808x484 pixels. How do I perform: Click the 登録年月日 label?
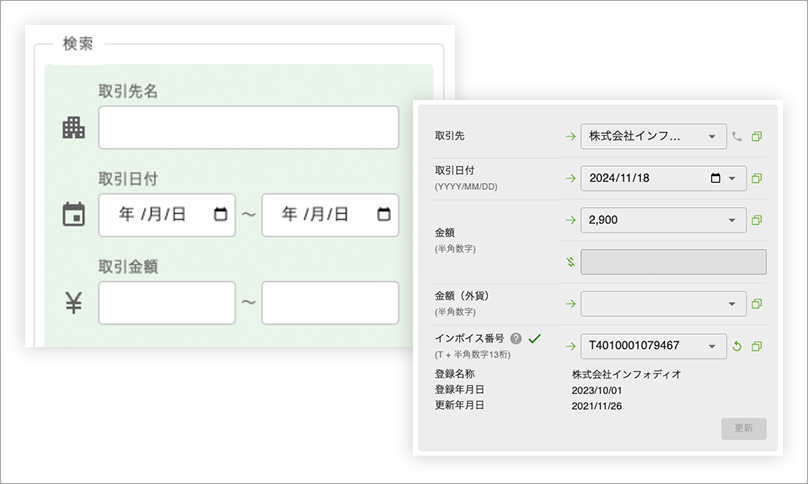pos(459,390)
